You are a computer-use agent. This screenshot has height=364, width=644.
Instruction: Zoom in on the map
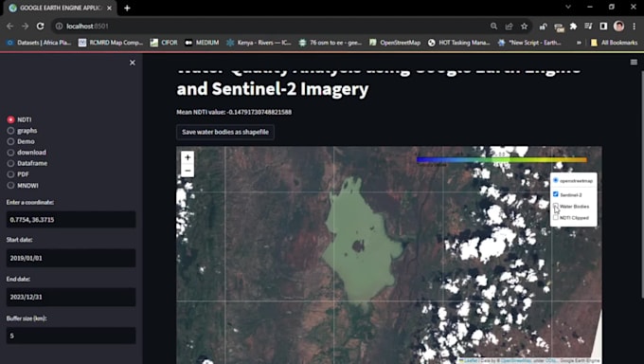tap(188, 157)
